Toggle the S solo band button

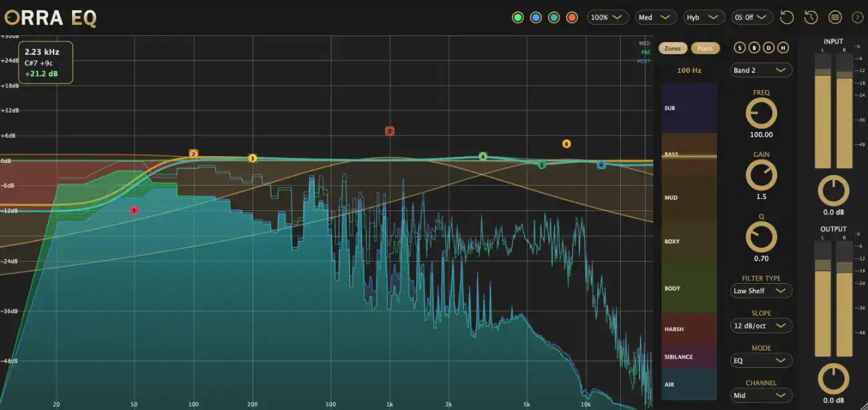pyautogui.click(x=739, y=47)
